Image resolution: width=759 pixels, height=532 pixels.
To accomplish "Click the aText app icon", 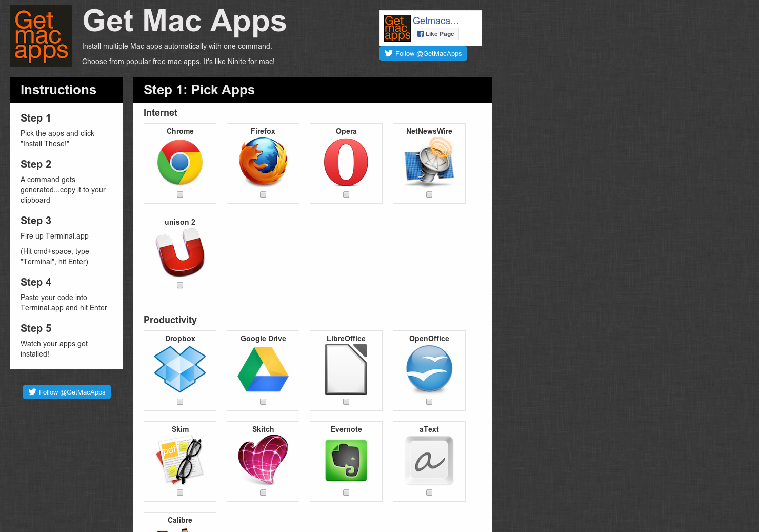I will point(429,460).
